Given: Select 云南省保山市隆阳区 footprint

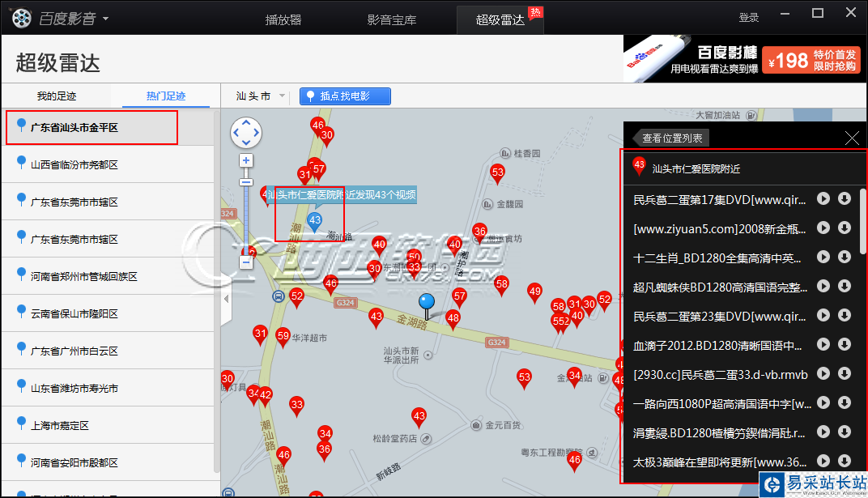Looking at the screenshot, I should point(108,313).
